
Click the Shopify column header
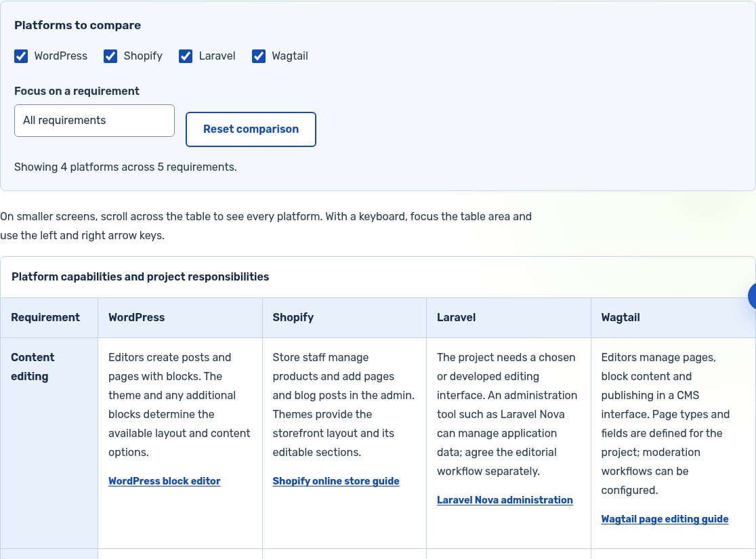tap(344, 317)
